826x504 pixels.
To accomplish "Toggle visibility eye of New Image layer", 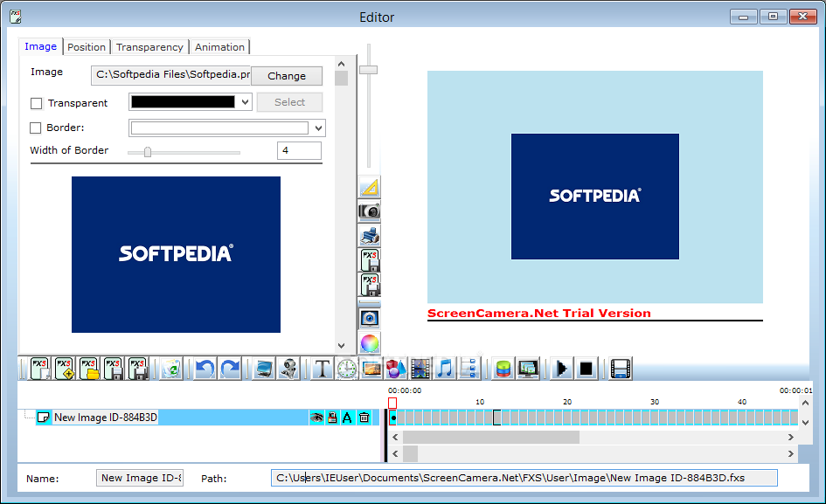I will point(316,418).
